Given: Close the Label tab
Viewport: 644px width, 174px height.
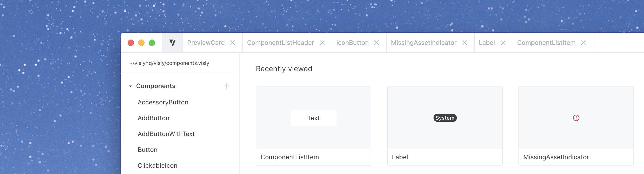Looking at the screenshot, I should pos(503,43).
